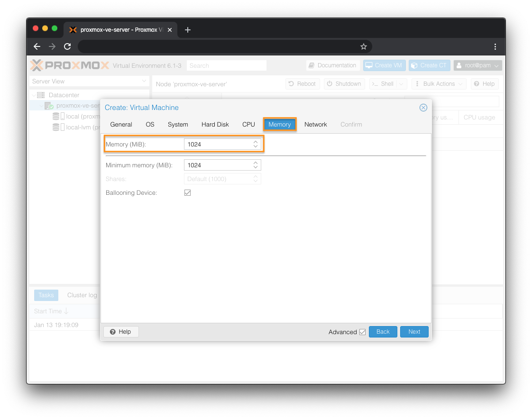Open the Bulk Actions dropdown

(x=439, y=84)
